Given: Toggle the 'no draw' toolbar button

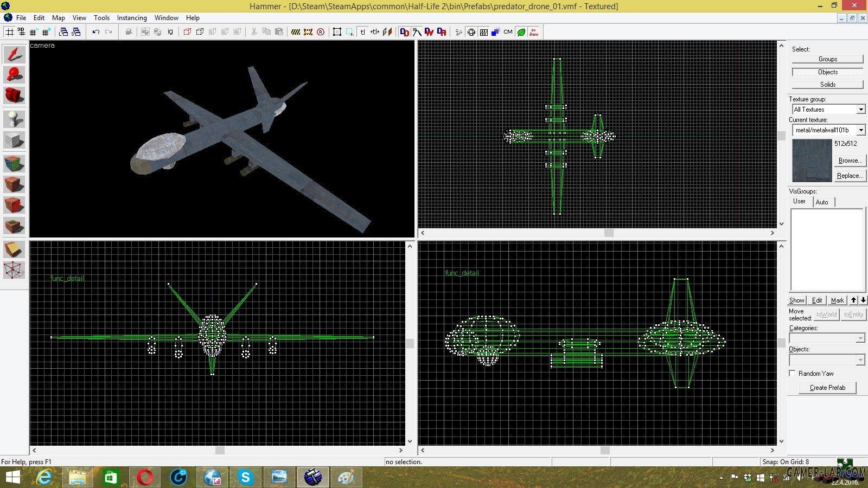Looking at the screenshot, I should click(534, 32).
